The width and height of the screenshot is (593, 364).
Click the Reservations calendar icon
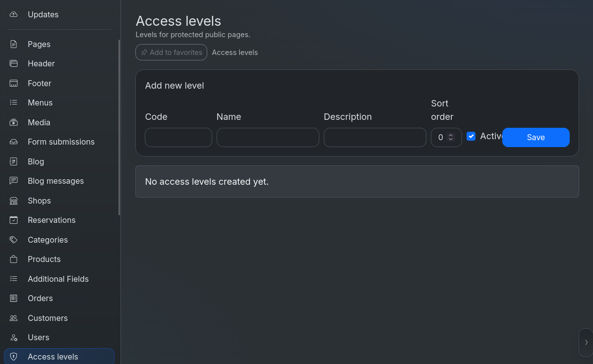point(13,220)
